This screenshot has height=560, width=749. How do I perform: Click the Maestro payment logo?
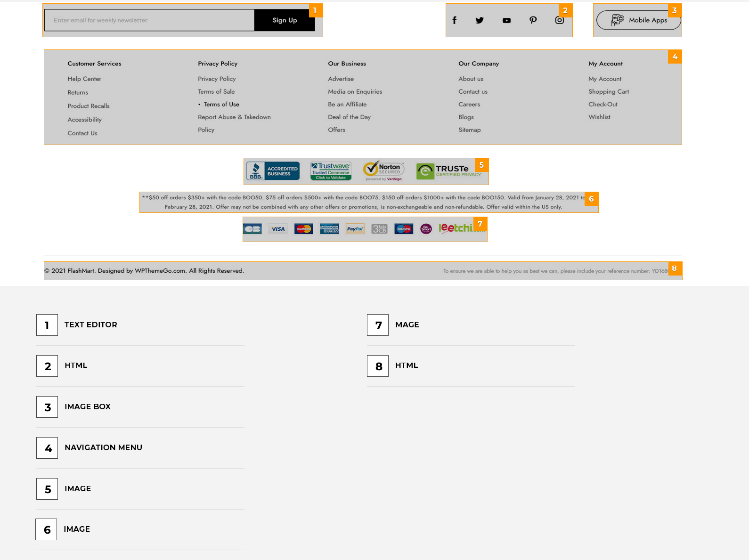[404, 229]
